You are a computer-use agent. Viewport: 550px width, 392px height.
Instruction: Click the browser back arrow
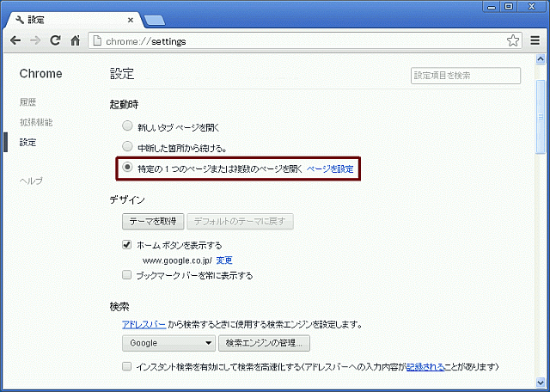point(15,41)
